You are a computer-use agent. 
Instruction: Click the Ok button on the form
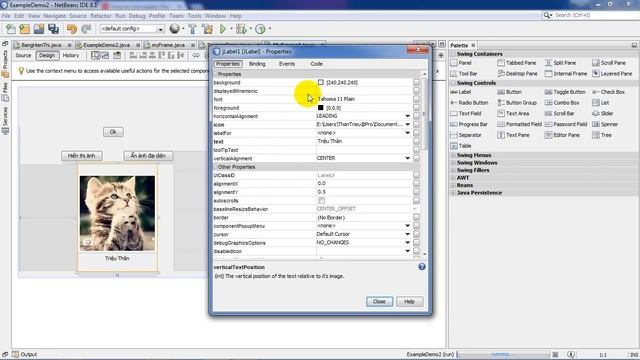click(113, 132)
